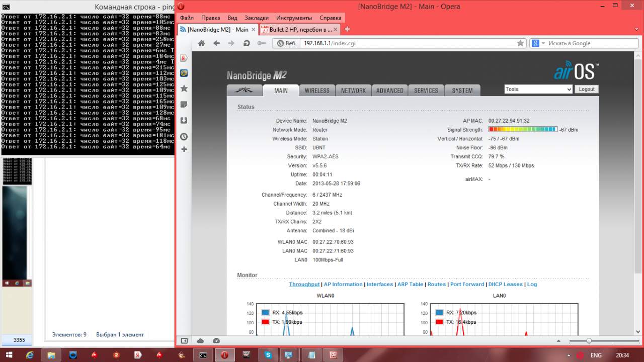Click the Opera Link cloud icon
This screenshot has width=644, height=362.
point(200,341)
